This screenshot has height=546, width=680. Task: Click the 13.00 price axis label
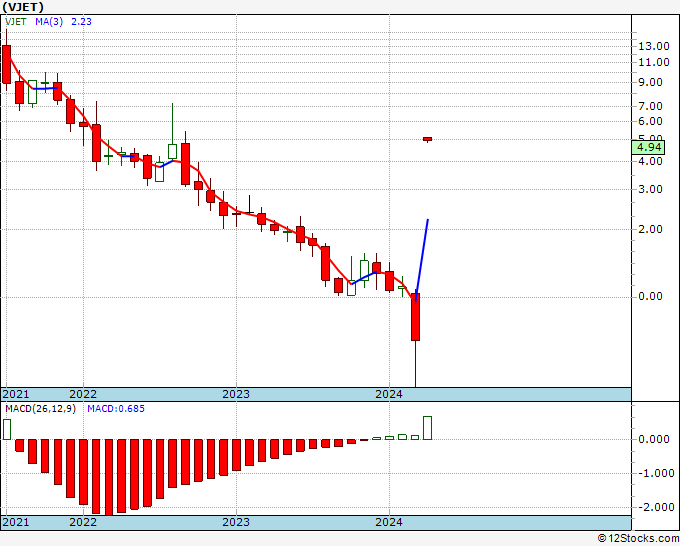click(x=654, y=46)
